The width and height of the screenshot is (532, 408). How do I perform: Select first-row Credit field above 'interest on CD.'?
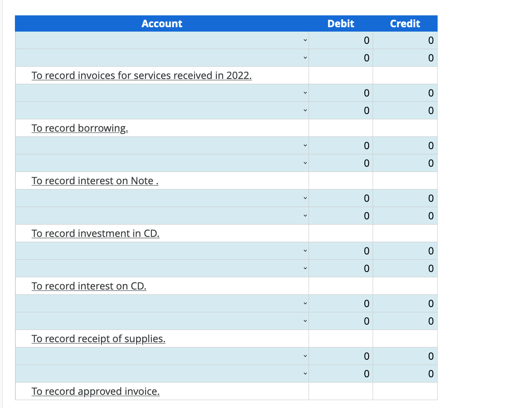pos(405,251)
